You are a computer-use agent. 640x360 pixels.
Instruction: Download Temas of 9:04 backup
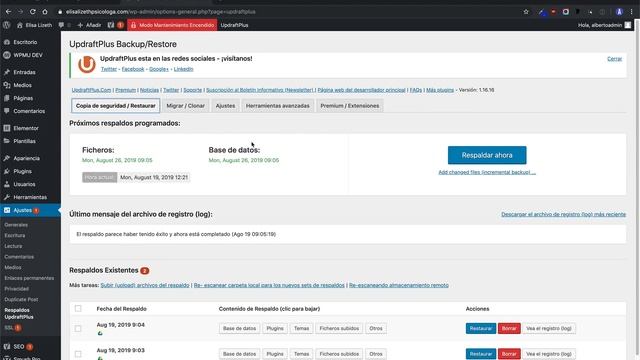point(301,329)
